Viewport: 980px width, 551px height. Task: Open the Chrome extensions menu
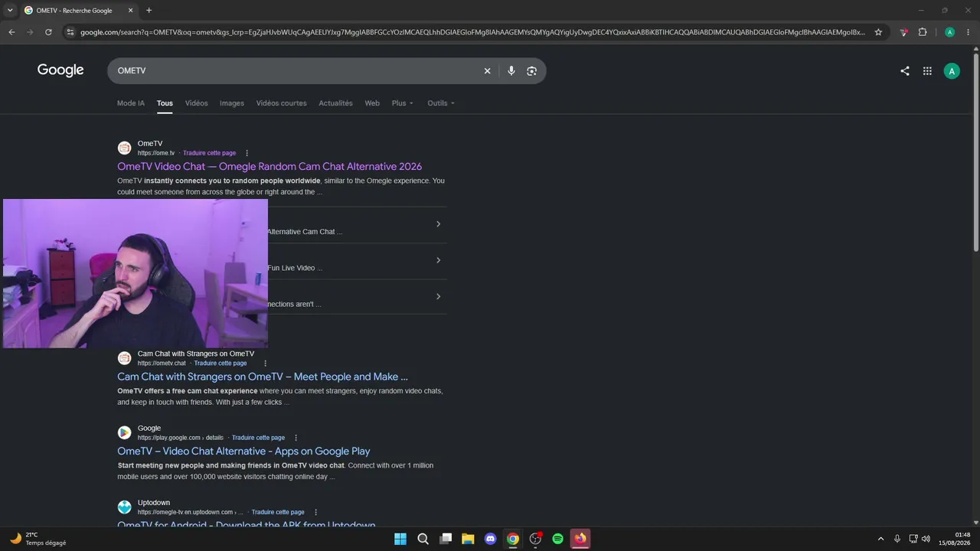point(923,32)
